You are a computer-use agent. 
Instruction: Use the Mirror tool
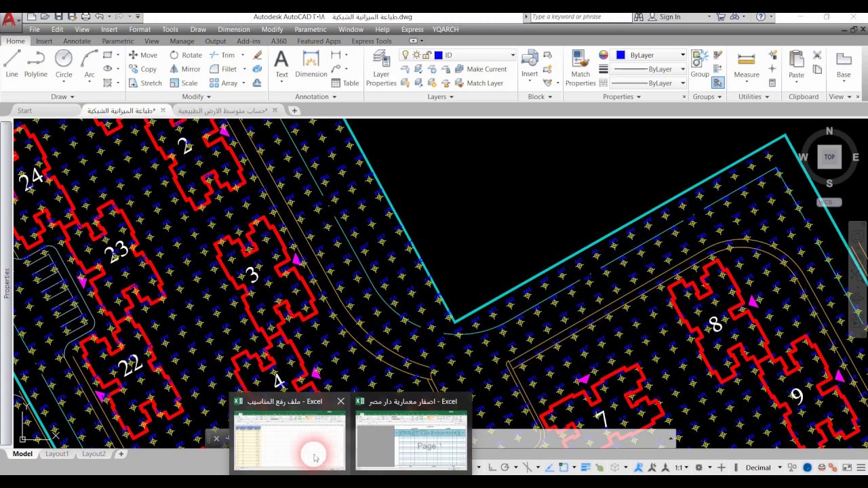pos(185,69)
